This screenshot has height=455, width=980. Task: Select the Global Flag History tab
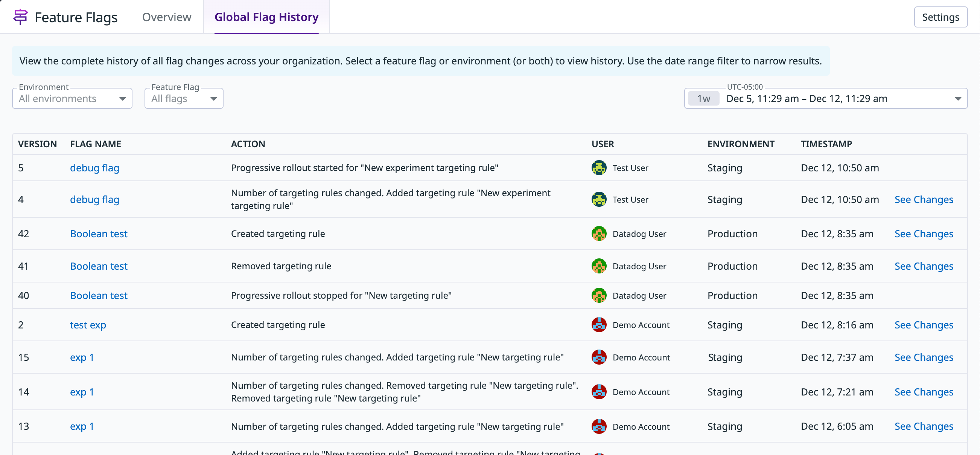point(266,17)
